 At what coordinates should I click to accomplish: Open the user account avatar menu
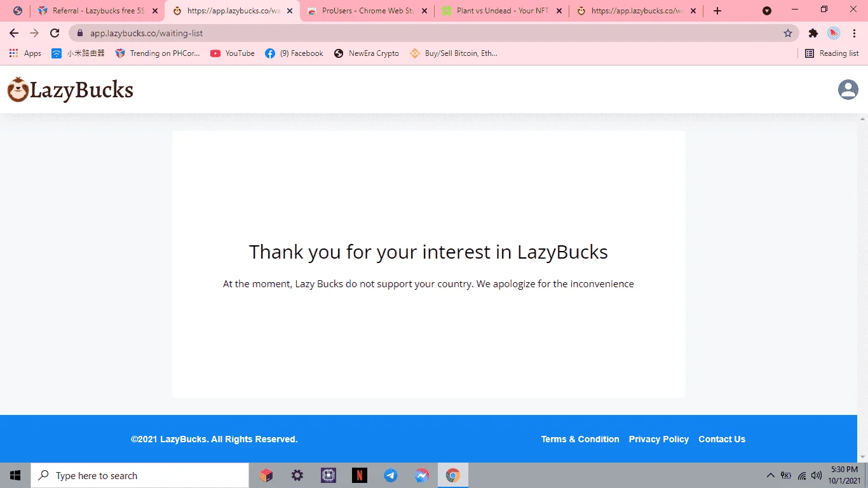[848, 90]
